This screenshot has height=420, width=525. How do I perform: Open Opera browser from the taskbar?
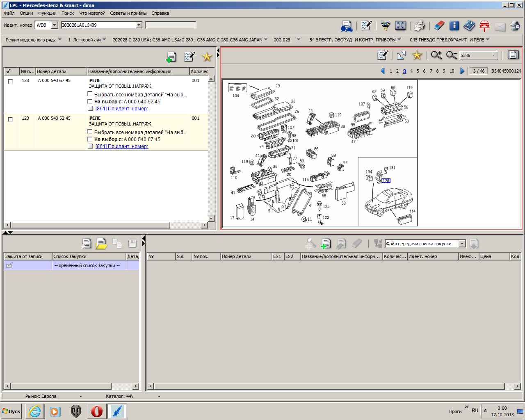click(x=96, y=411)
